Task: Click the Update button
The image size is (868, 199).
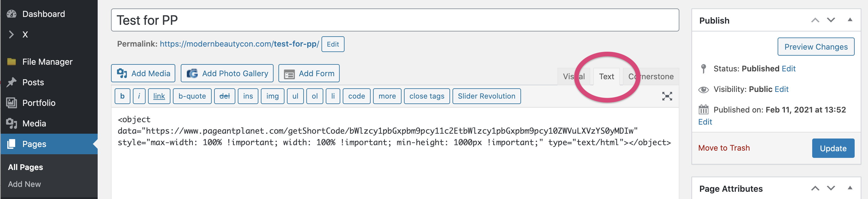Action: [x=833, y=148]
